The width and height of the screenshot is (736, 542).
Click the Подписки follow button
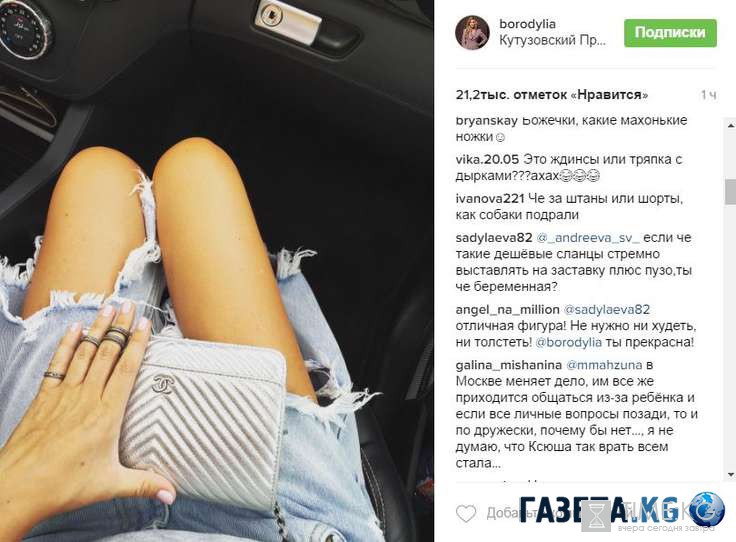pos(670,32)
